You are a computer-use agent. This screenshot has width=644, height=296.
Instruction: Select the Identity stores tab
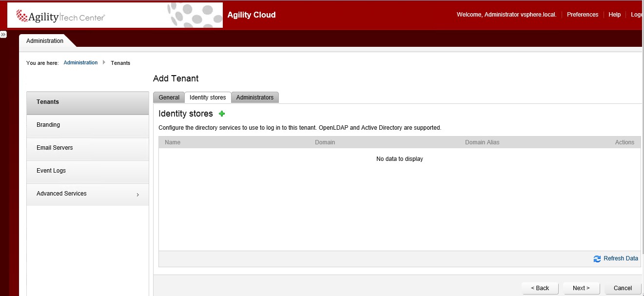click(x=208, y=98)
